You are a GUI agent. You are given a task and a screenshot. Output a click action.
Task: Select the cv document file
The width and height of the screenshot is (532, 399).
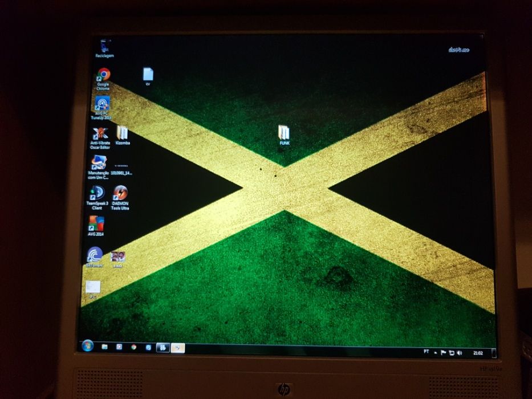148,76
